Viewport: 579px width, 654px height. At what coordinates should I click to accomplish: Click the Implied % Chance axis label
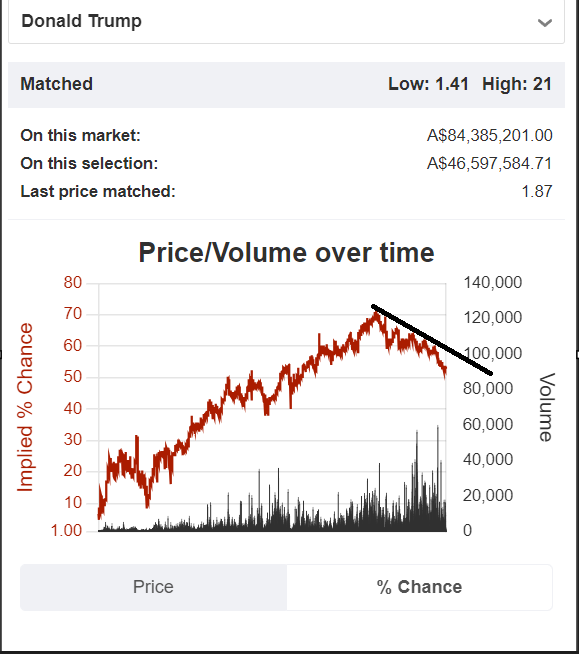click(x=25, y=407)
